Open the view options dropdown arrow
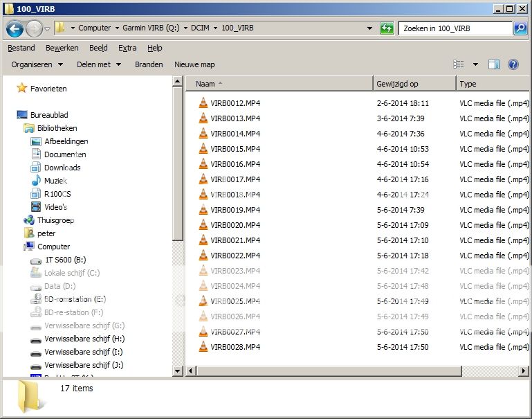532x419 pixels. [x=475, y=64]
